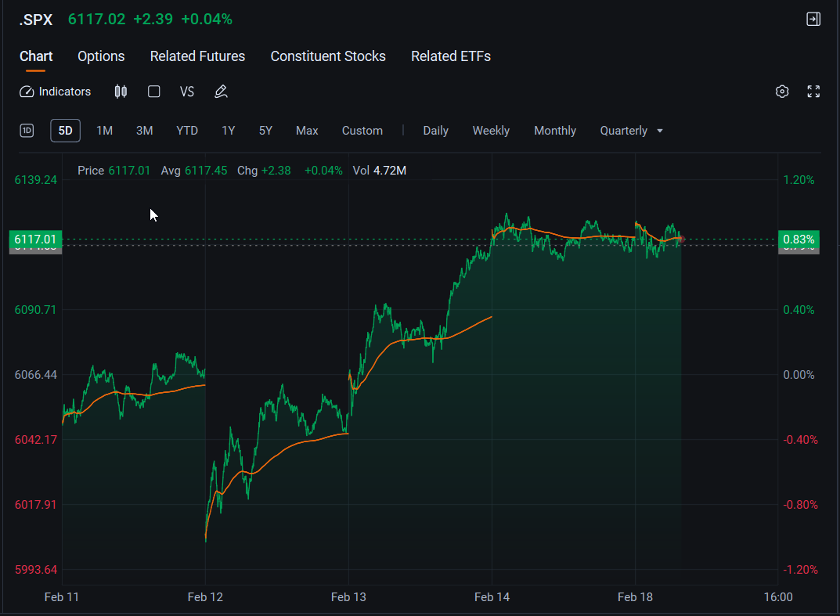
Task: Choose a Custom date range
Action: [x=362, y=131]
